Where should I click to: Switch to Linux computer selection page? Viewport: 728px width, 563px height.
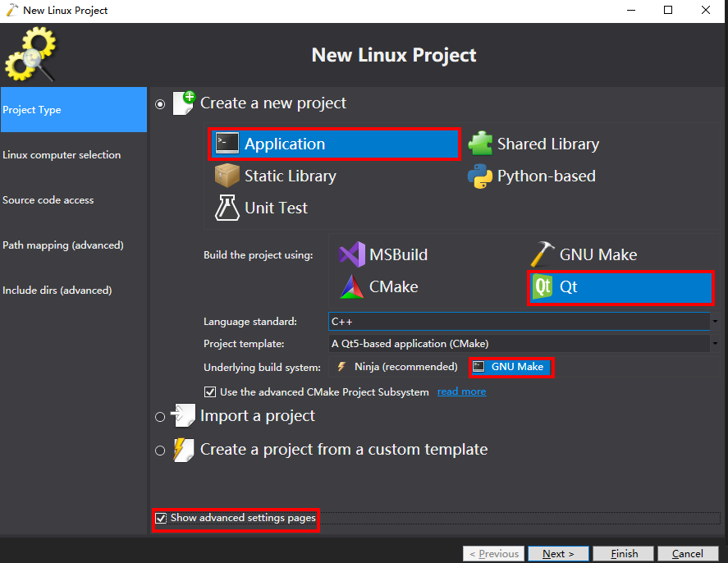[62, 155]
